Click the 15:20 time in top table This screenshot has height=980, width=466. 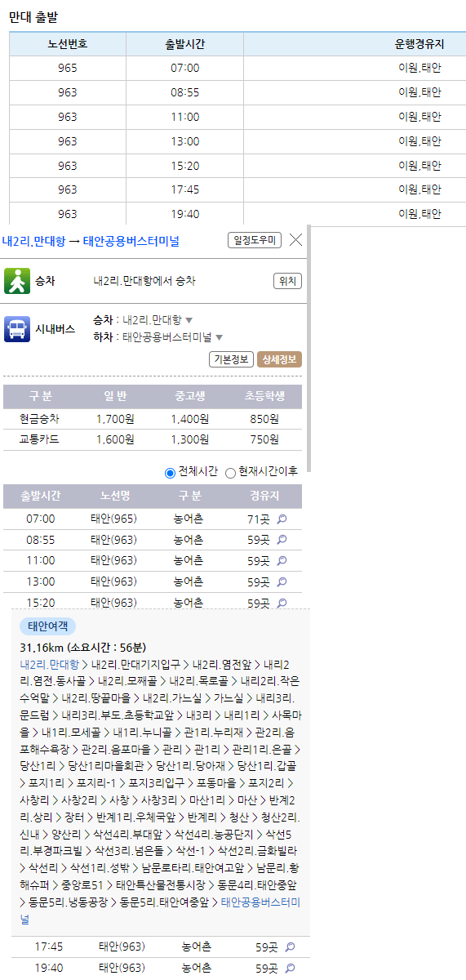184,166
